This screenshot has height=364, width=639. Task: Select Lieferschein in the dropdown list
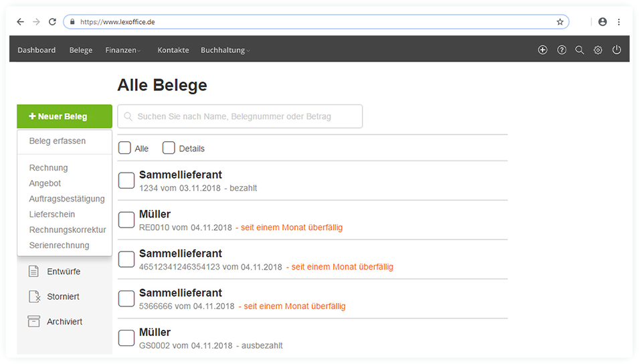pyautogui.click(x=52, y=214)
